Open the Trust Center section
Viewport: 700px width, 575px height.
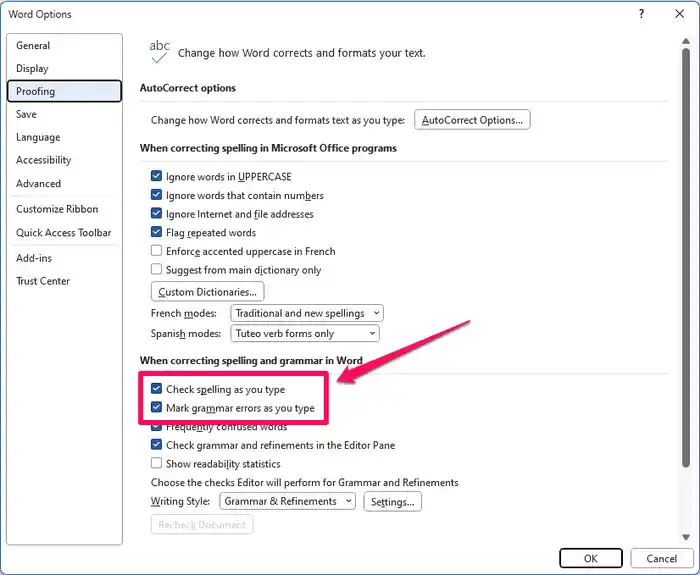tap(43, 281)
